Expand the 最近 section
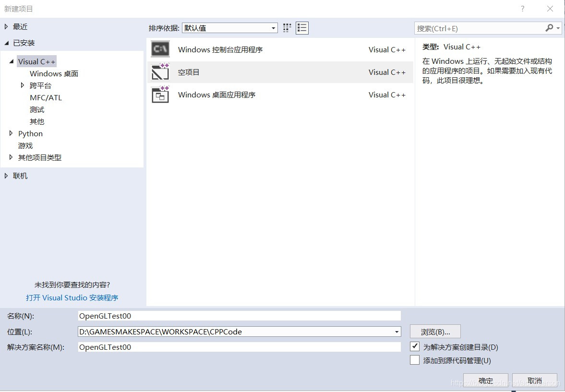The height and width of the screenshot is (392, 565). pos(6,27)
